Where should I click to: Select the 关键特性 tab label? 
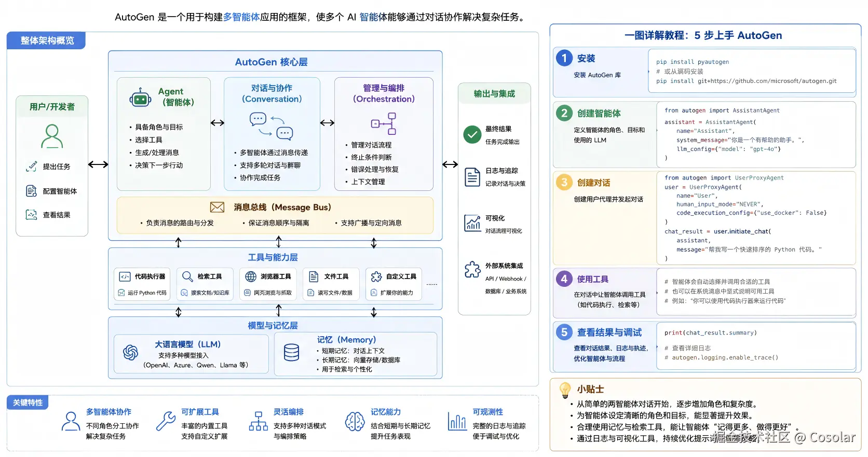28,403
